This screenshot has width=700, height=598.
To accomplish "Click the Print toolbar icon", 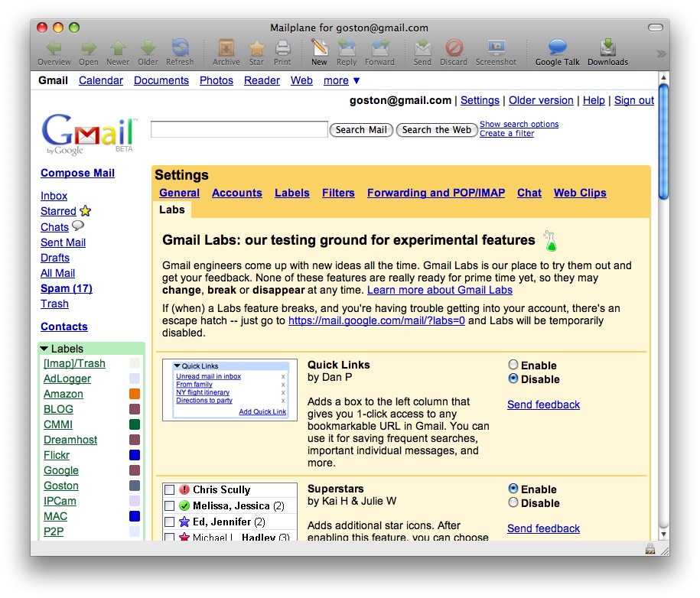I will click(x=282, y=47).
